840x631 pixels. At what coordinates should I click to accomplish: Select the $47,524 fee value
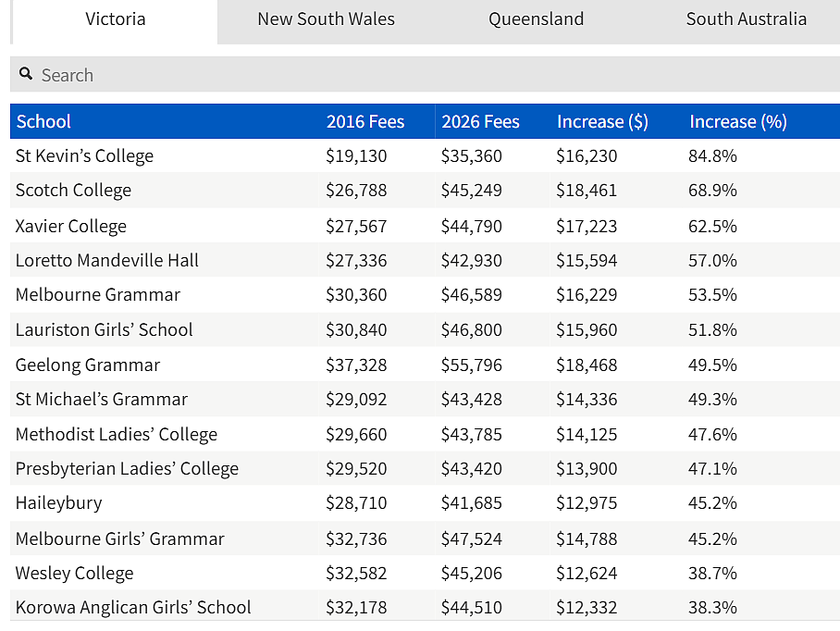472,538
